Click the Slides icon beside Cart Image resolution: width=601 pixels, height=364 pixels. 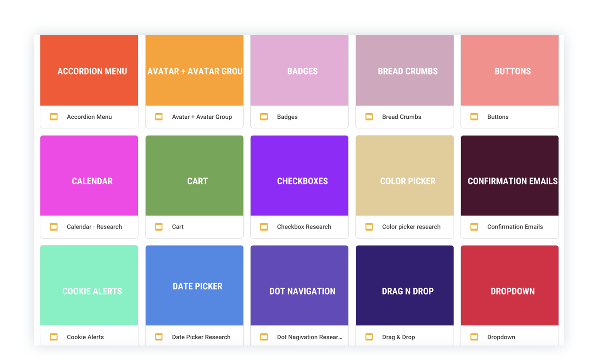coord(159,227)
